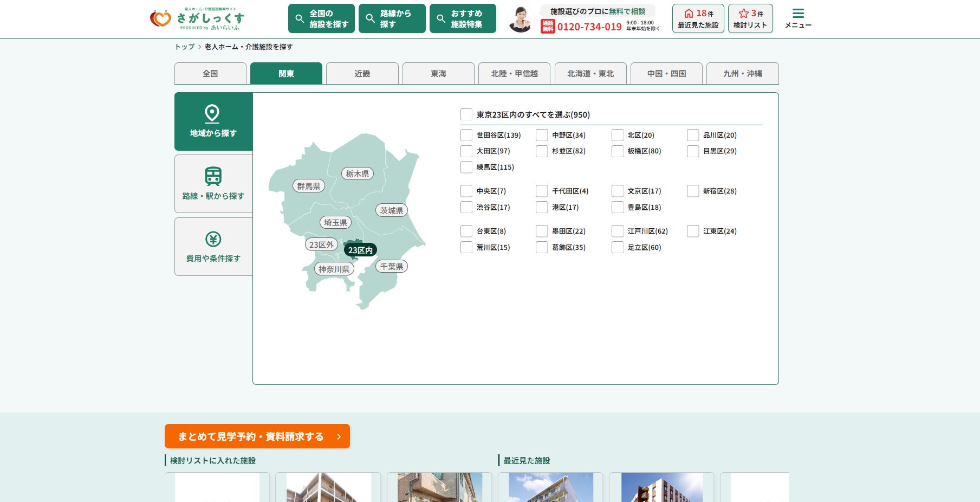Click the location pin icon 地域から探す

coord(212,113)
